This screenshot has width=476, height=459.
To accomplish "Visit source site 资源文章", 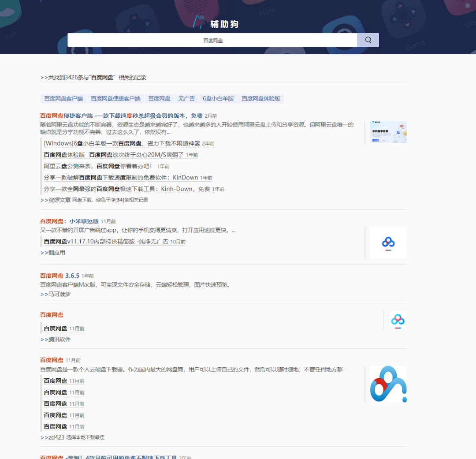I will click(59, 200).
